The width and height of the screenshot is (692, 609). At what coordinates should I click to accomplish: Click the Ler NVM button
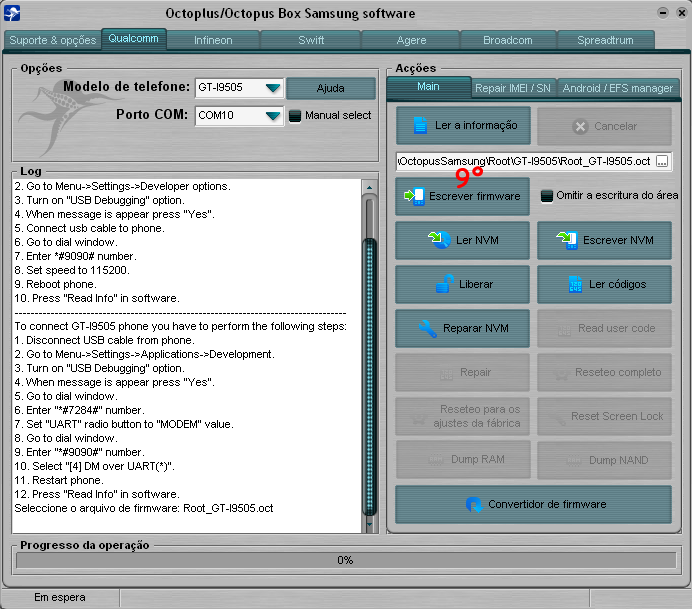(463, 240)
